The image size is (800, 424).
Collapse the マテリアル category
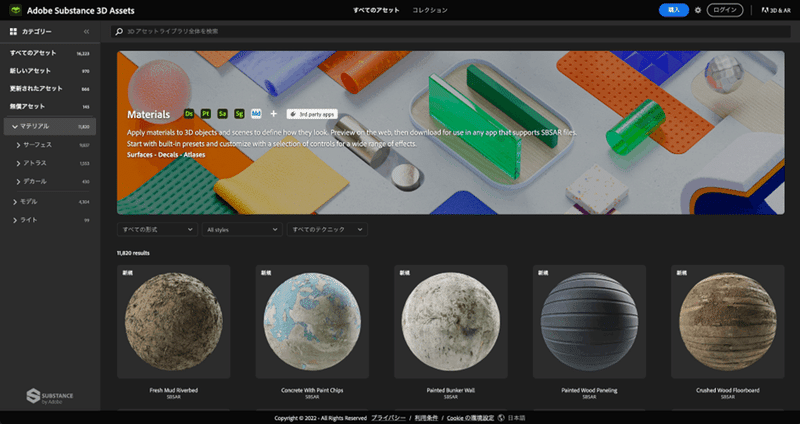click(15, 127)
